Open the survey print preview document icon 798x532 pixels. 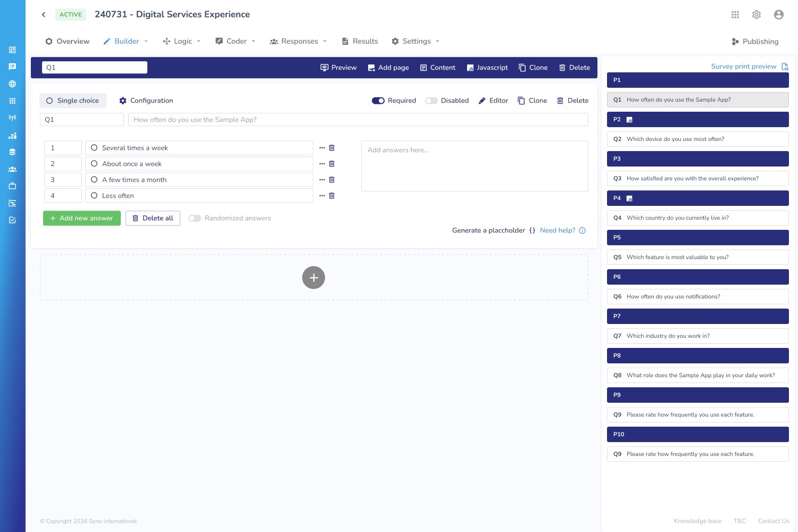[x=785, y=66]
